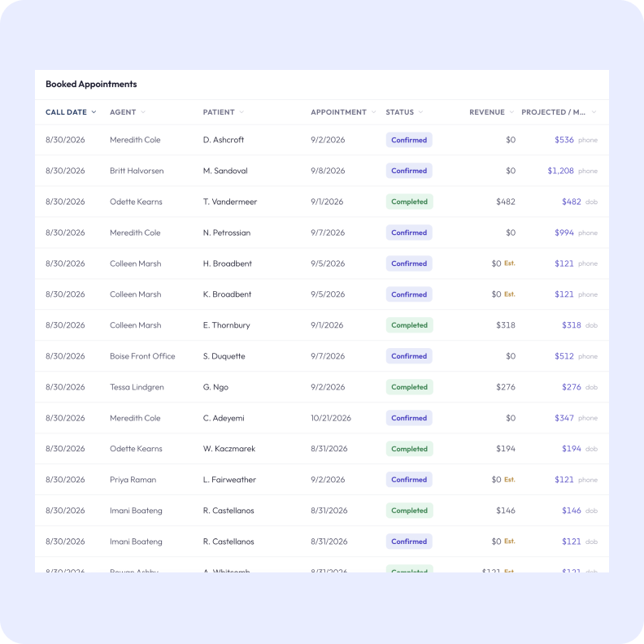Screen dimensions: 644x644
Task: Click revenue $318 in E. Thornbury row
Action: pos(506,325)
